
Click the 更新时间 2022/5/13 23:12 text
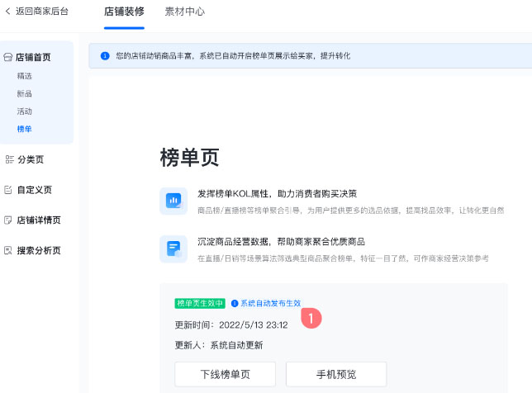pyautogui.click(x=231, y=324)
